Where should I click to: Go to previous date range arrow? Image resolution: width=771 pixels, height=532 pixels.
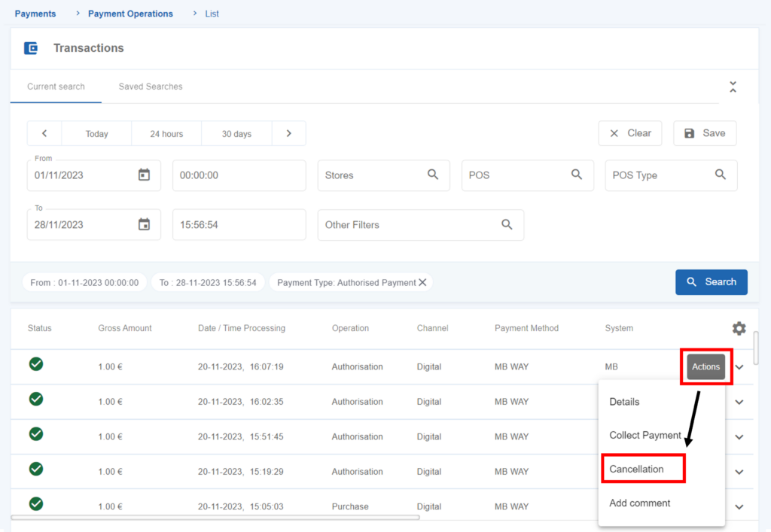pos(44,133)
